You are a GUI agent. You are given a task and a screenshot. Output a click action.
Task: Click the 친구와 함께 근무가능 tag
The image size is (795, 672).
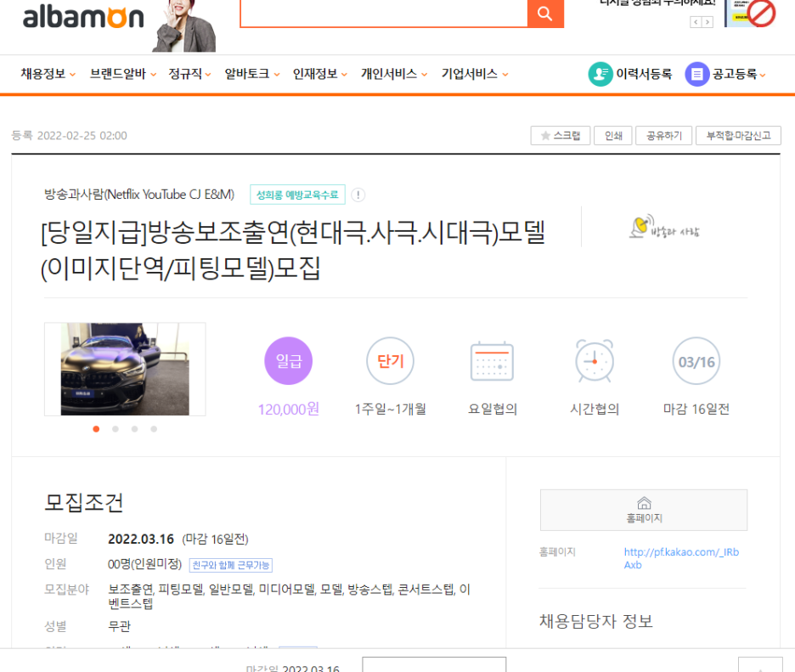point(231,565)
